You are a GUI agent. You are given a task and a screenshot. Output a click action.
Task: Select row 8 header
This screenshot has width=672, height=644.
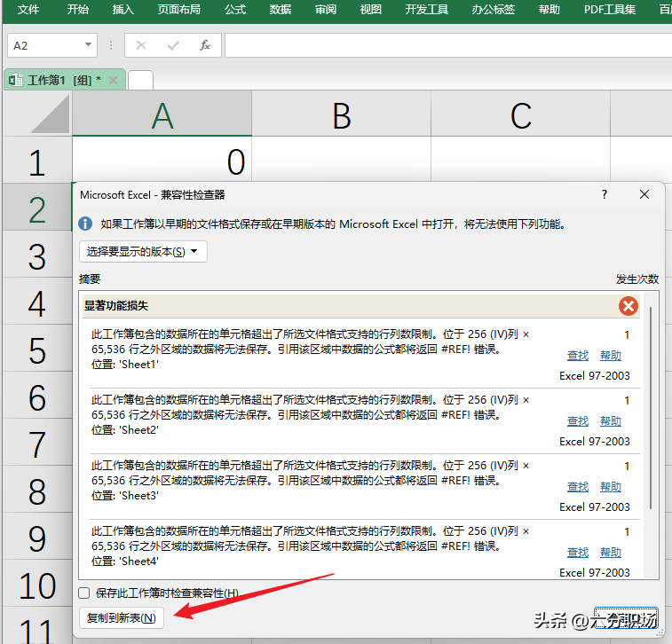pos(37,490)
